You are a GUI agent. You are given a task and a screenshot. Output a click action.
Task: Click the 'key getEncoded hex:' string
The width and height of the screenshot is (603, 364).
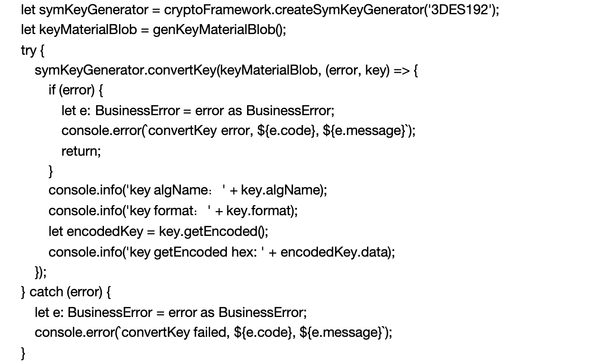(197, 252)
